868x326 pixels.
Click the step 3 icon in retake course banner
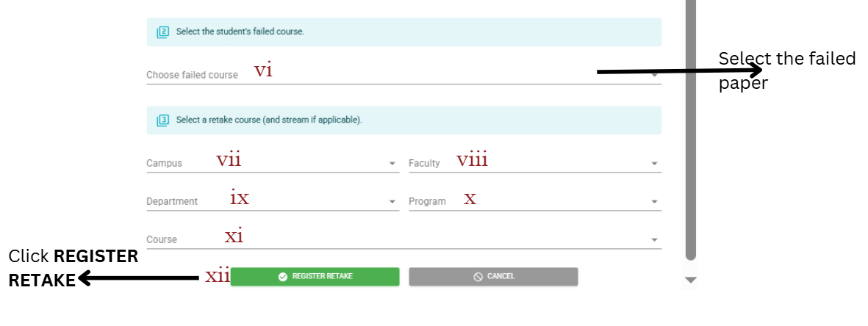click(x=162, y=120)
